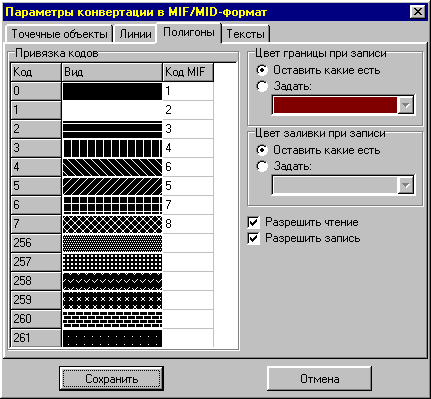
Task: Click the dark red border color swatch
Action: click(335, 105)
